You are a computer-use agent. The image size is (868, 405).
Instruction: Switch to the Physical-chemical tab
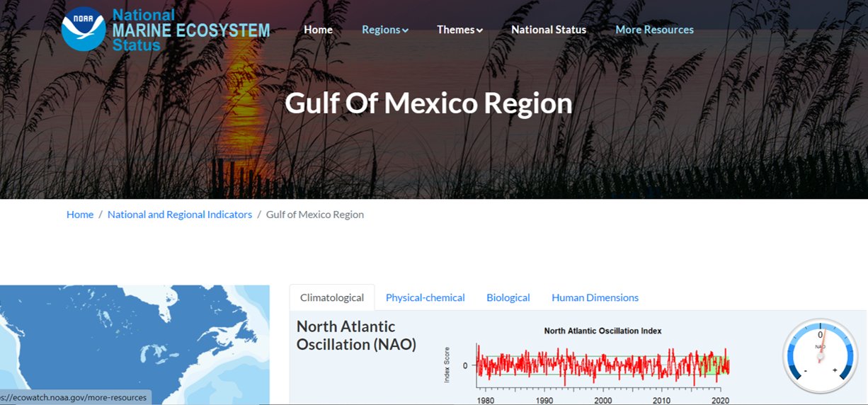(x=425, y=298)
